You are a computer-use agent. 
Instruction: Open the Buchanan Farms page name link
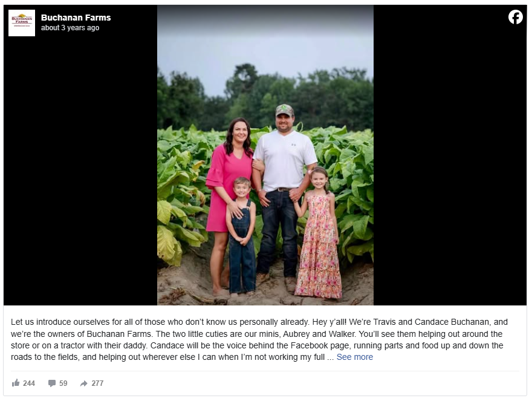click(76, 18)
